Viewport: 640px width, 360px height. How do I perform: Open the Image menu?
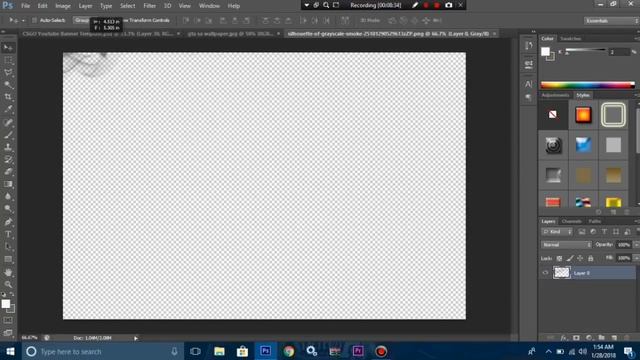coord(63,6)
